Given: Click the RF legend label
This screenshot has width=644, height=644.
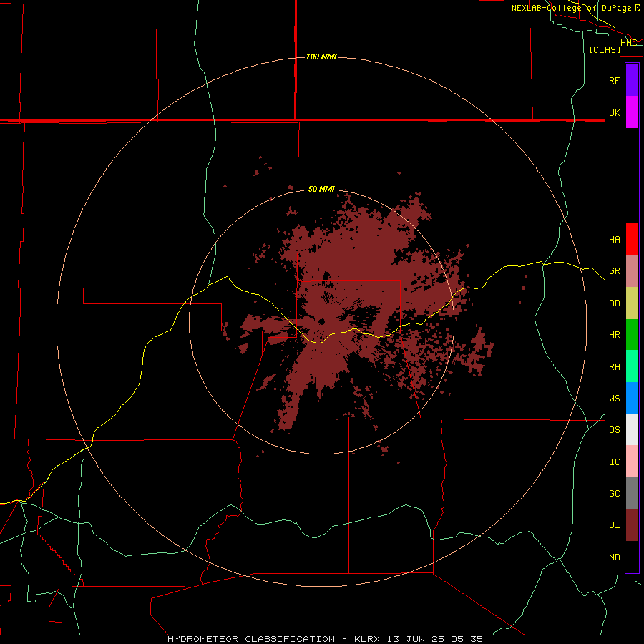Looking at the screenshot, I should click(x=614, y=80).
